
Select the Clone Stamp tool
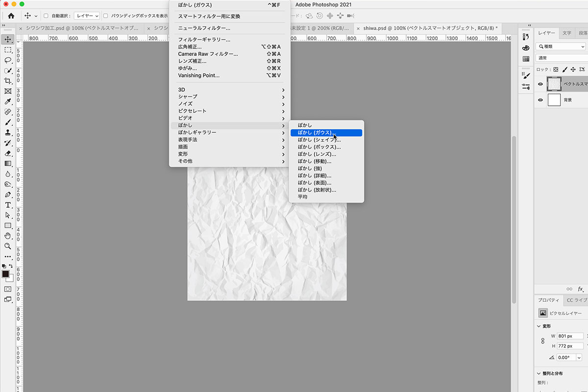[8, 132]
